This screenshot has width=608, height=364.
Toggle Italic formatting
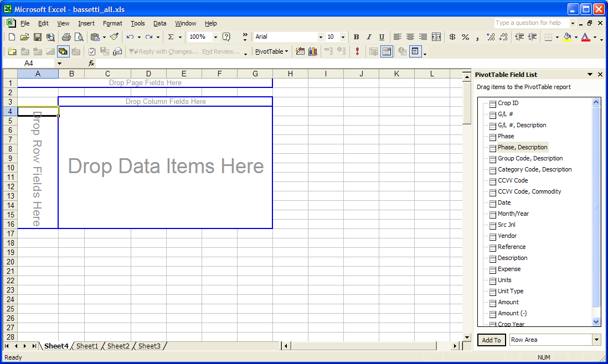tap(369, 37)
